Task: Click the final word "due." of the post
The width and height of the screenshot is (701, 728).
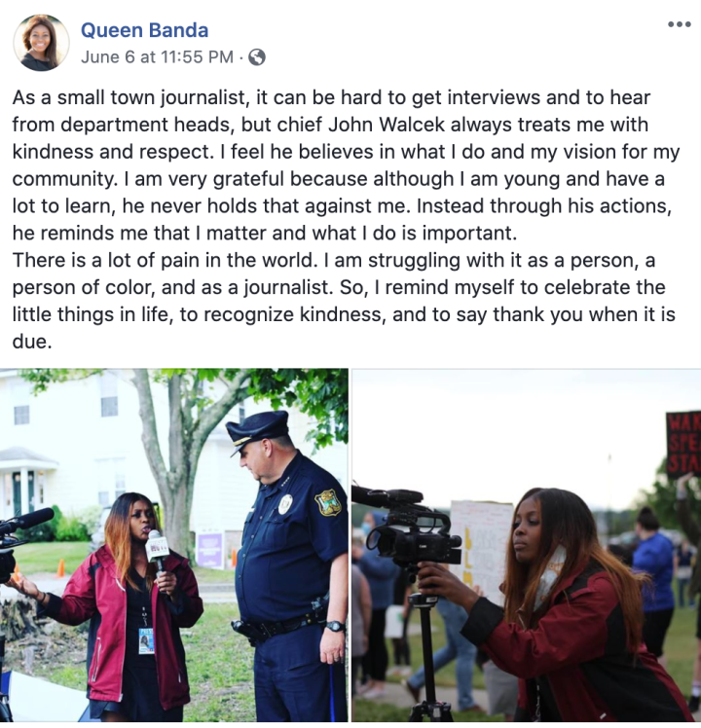Action: coord(32,342)
